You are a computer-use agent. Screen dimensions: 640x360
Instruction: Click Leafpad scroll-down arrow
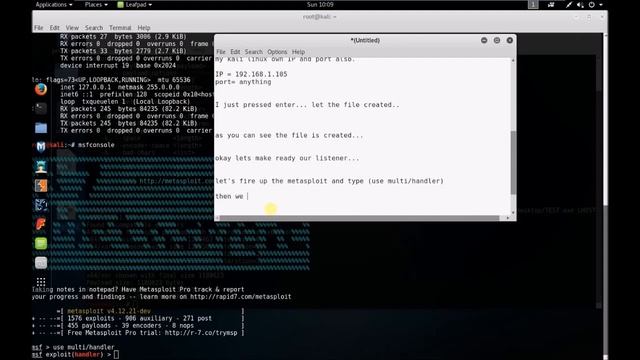[513, 212]
